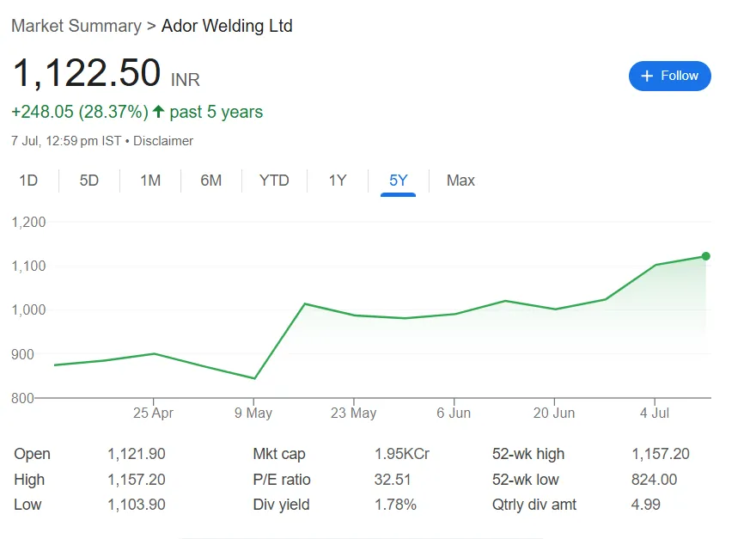Click the Ador Welding Ltd title
756x539 pixels.
point(227,26)
